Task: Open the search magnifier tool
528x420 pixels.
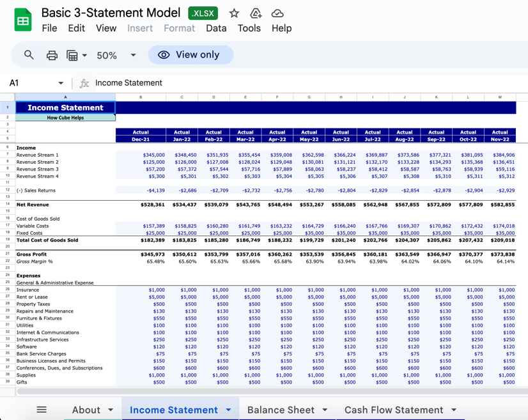Action: pos(29,55)
